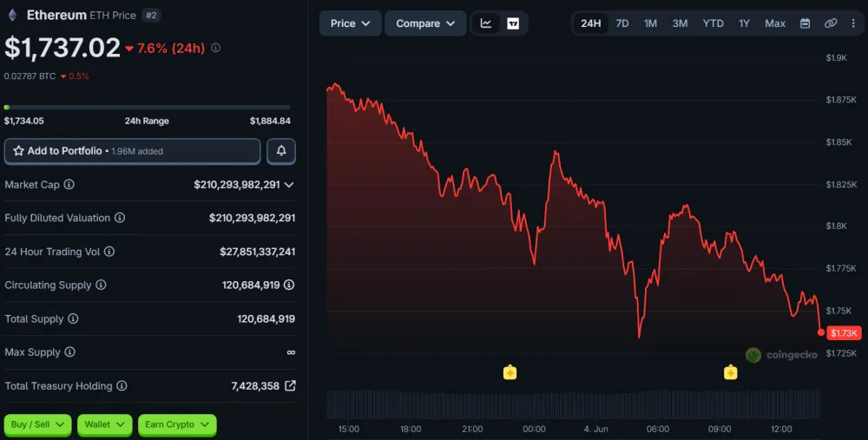Open the Compare dropdown

425,23
